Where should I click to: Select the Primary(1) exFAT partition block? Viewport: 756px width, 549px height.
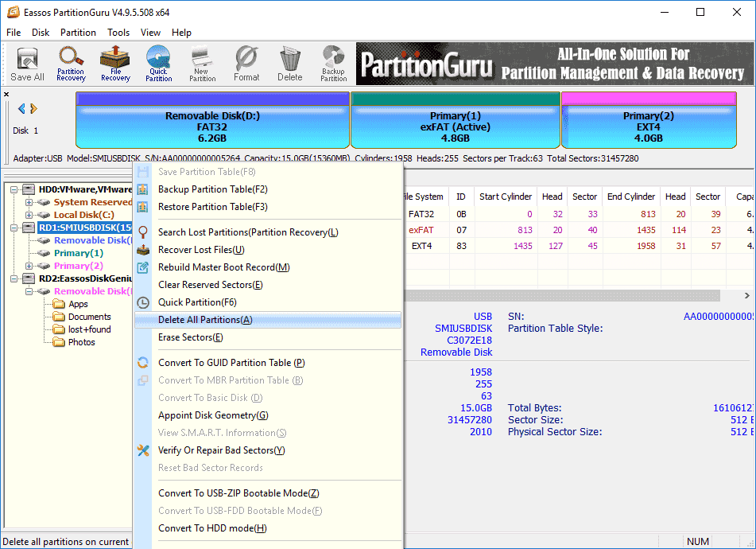pos(456,120)
